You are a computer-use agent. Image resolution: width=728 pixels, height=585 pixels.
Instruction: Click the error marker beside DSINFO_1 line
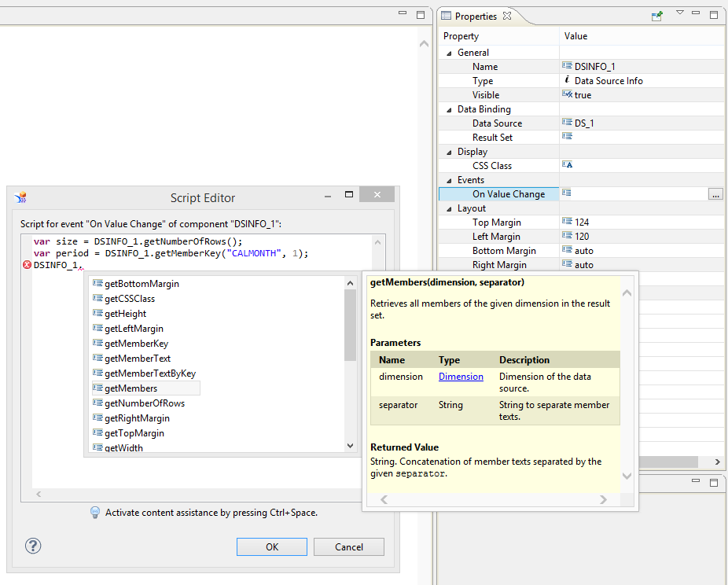[27, 266]
